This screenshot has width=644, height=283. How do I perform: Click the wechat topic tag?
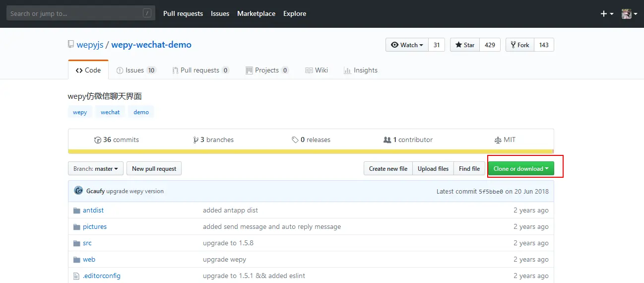[110, 112]
